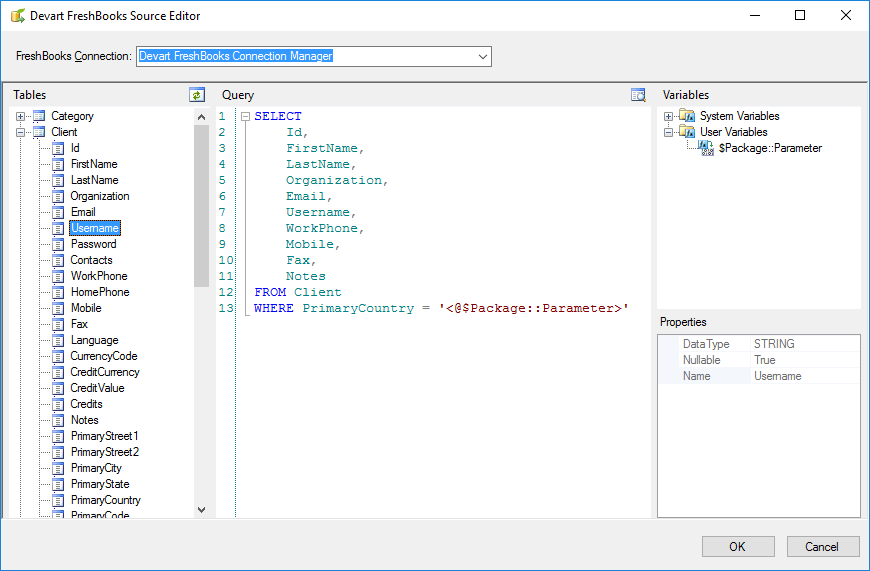Click the System Variables folder icon
870x571 pixels.
click(x=687, y=116)
